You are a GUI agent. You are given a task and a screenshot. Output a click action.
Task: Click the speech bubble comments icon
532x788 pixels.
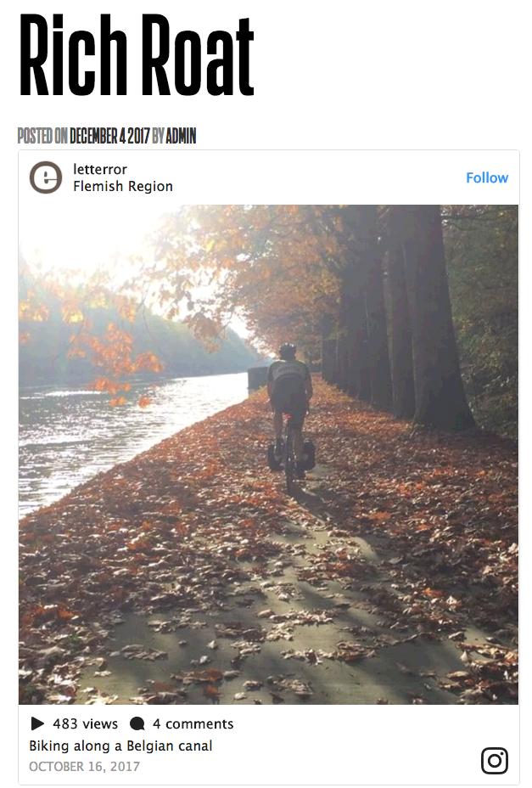[x=137, y=723]
